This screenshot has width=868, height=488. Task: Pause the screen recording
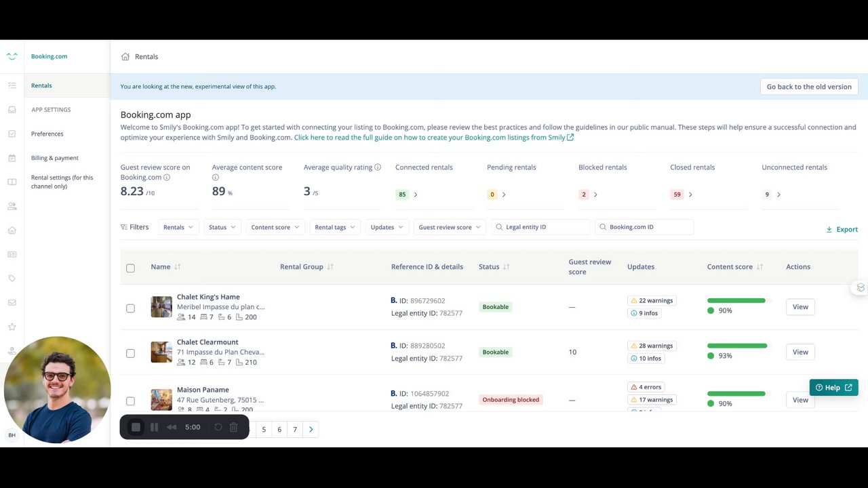pyautogui.click(x=154, y=427)
